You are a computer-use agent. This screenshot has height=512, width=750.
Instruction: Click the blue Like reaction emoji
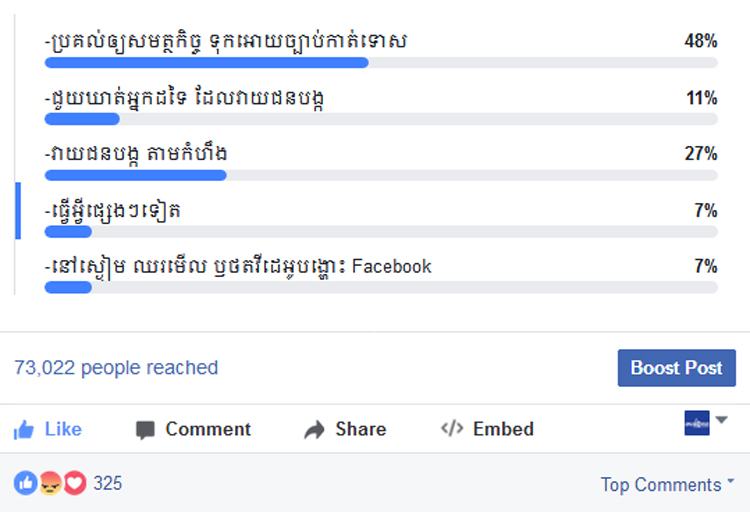coord(25,484)
